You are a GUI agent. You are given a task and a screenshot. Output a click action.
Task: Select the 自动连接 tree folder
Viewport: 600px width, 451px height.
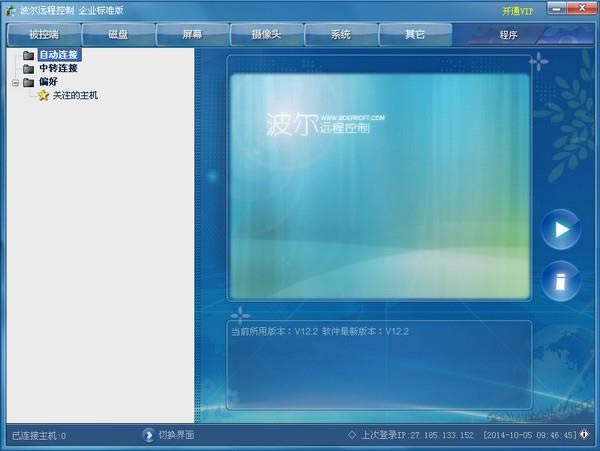(59, 55)
